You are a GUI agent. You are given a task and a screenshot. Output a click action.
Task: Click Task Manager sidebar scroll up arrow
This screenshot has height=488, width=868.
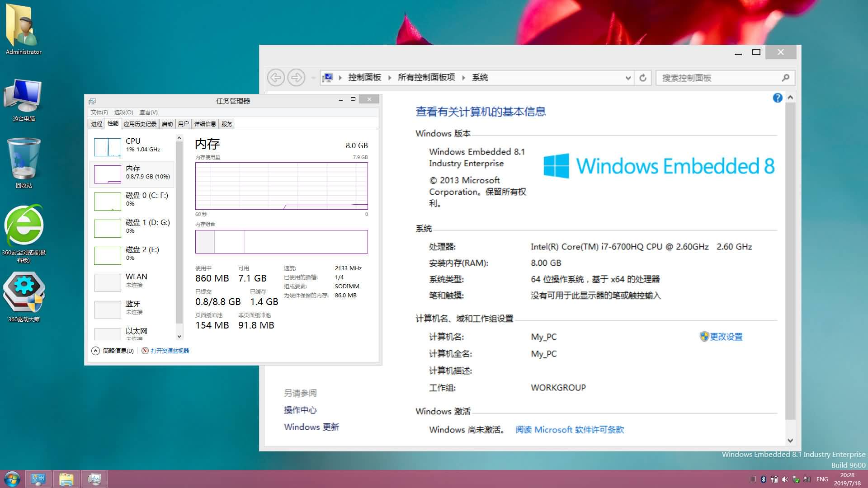[x=179, y=138]
